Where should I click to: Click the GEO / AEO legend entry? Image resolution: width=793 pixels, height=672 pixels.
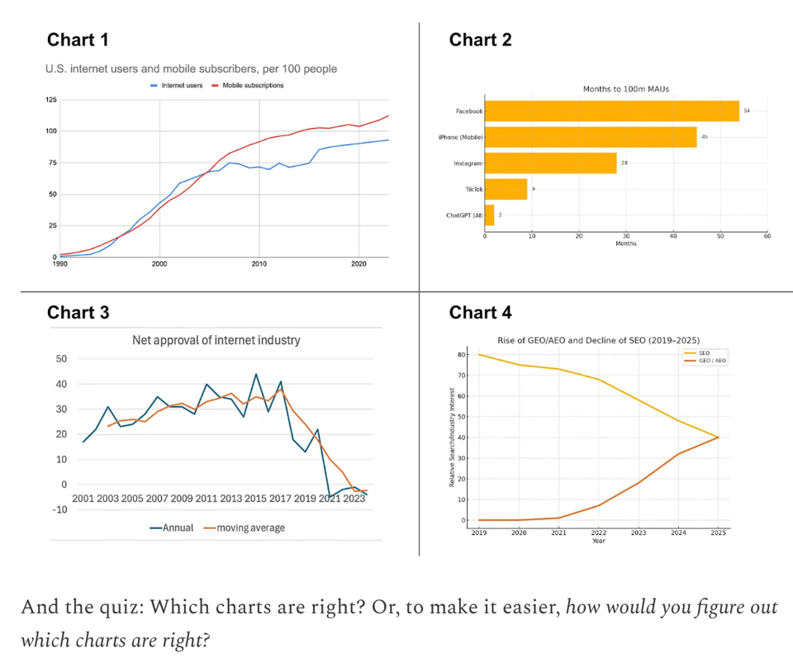(711, 361)
